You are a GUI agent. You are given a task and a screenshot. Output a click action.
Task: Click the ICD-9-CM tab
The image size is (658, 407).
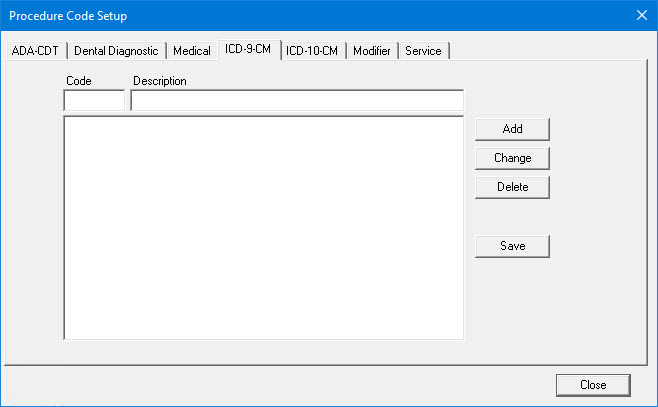248,49
